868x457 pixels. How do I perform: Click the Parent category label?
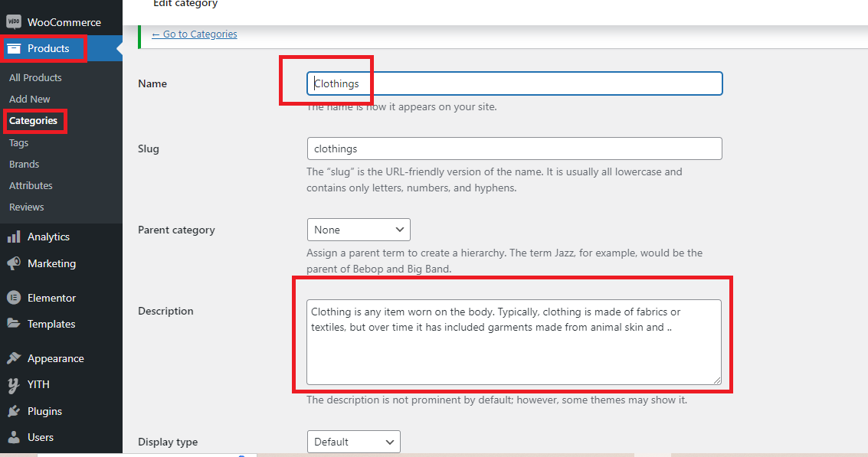[x=176, y=230]
